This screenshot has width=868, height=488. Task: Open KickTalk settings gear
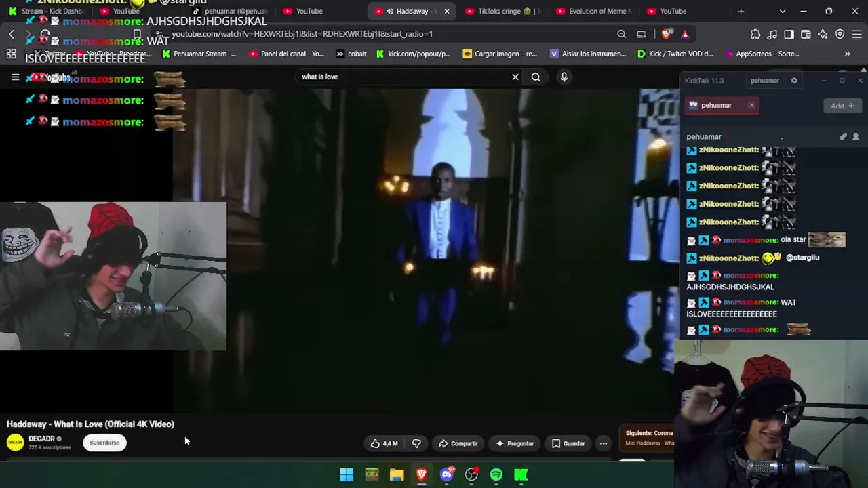[794, 81]
